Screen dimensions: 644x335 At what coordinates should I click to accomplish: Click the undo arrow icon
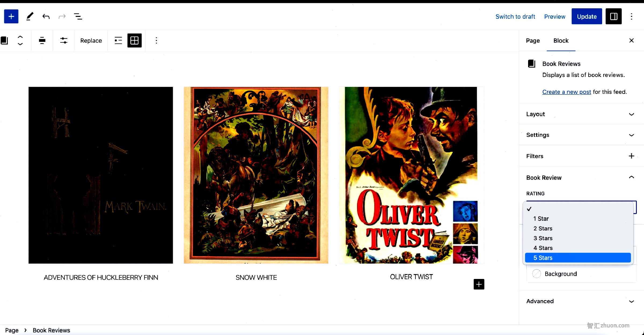point(46,16)
